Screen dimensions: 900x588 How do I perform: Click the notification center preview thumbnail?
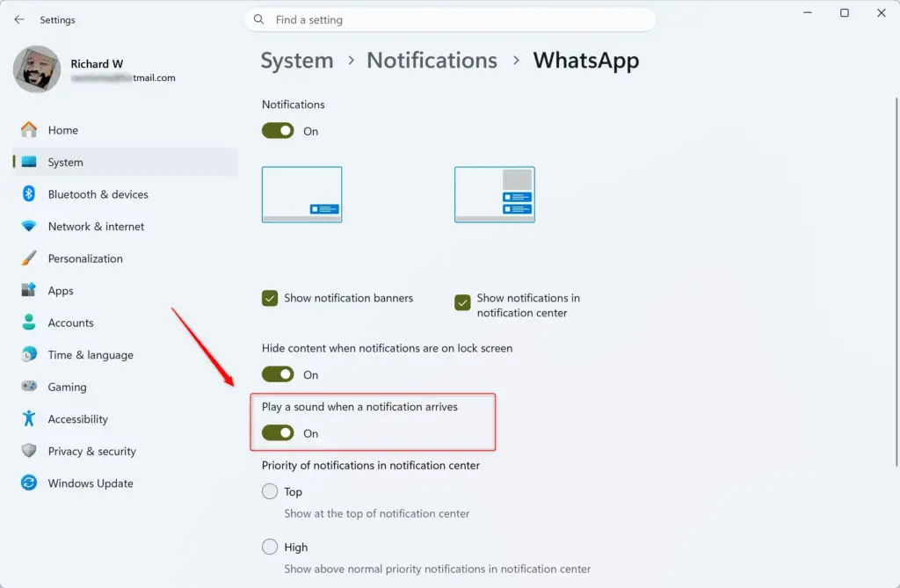click(495, 194)
